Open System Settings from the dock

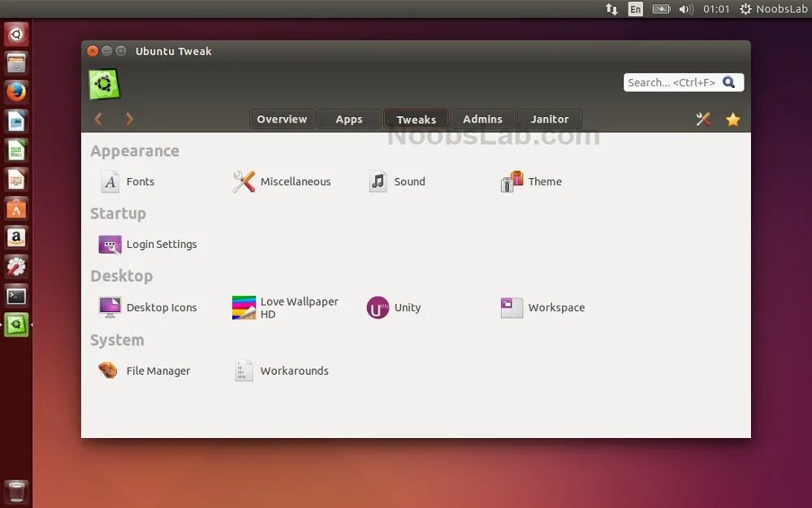point(16,267)
